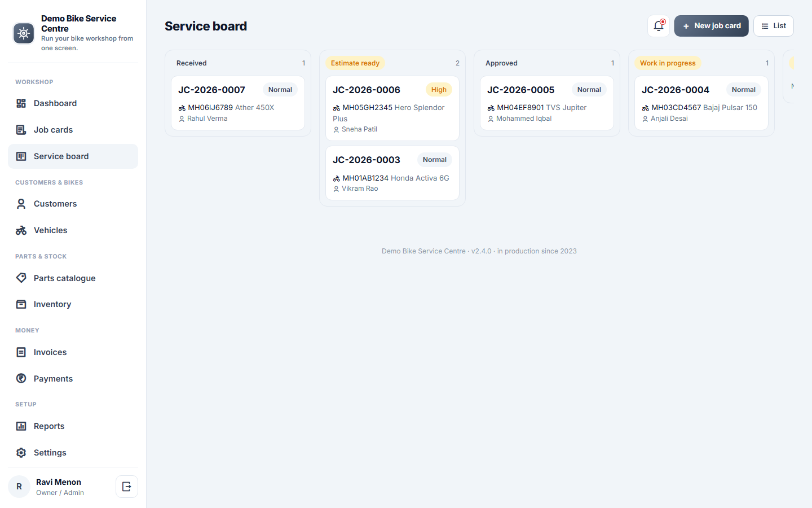Click the High priority badge
Viewport: 812px width, 508px height.
(439, 90)
